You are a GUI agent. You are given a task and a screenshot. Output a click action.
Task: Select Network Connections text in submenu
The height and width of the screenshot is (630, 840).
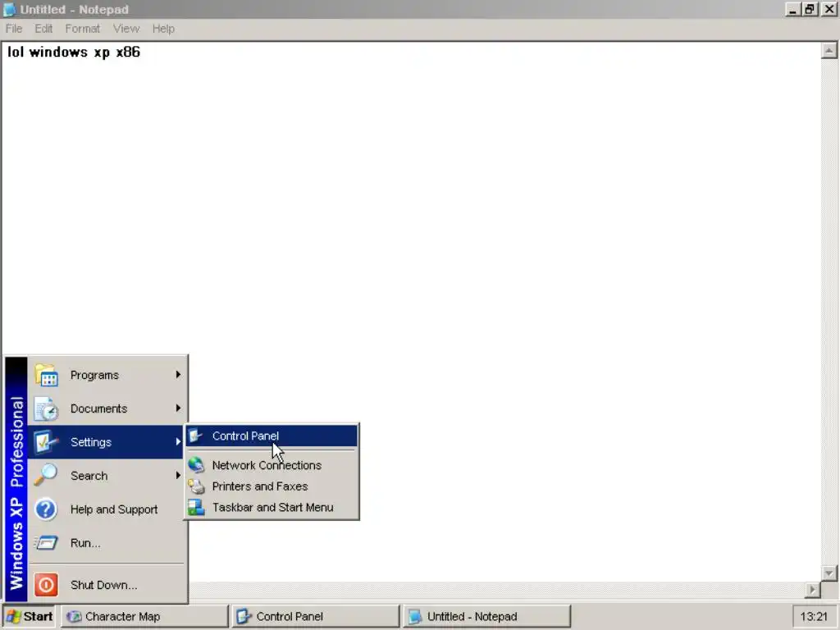267,465
